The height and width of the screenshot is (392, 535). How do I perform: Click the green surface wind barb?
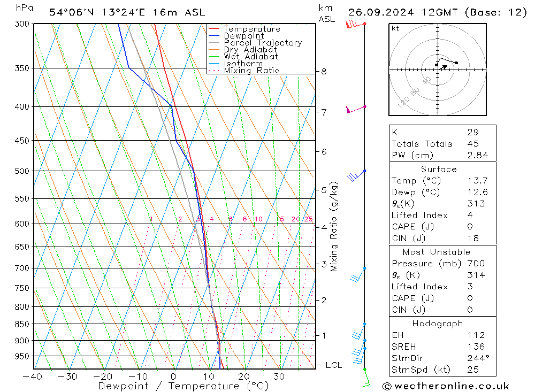click(366, 378)
